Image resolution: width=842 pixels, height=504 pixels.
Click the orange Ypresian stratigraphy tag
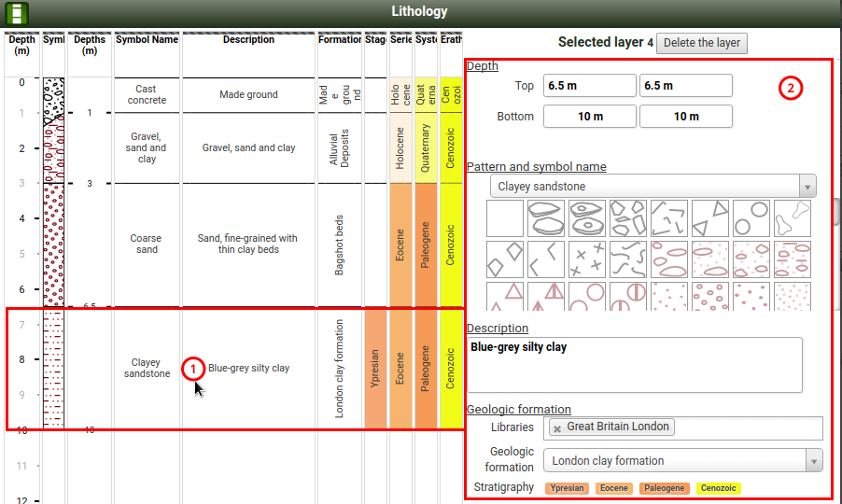click(x=568, y=488)
